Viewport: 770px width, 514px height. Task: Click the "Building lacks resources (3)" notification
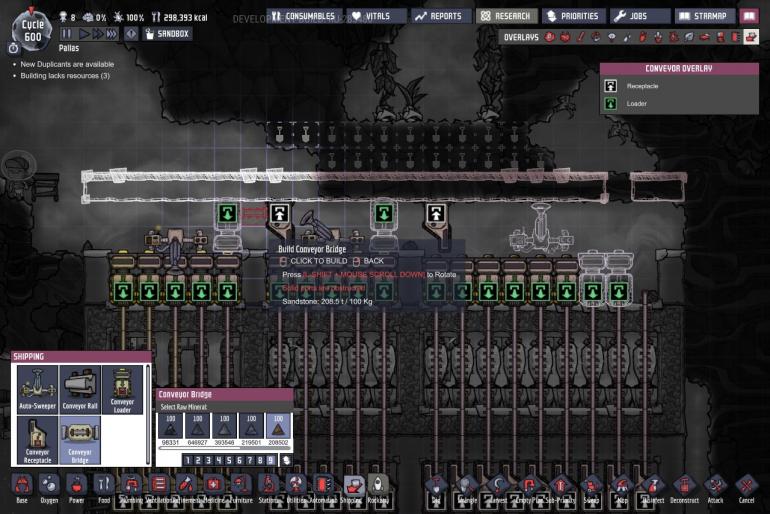65,76
